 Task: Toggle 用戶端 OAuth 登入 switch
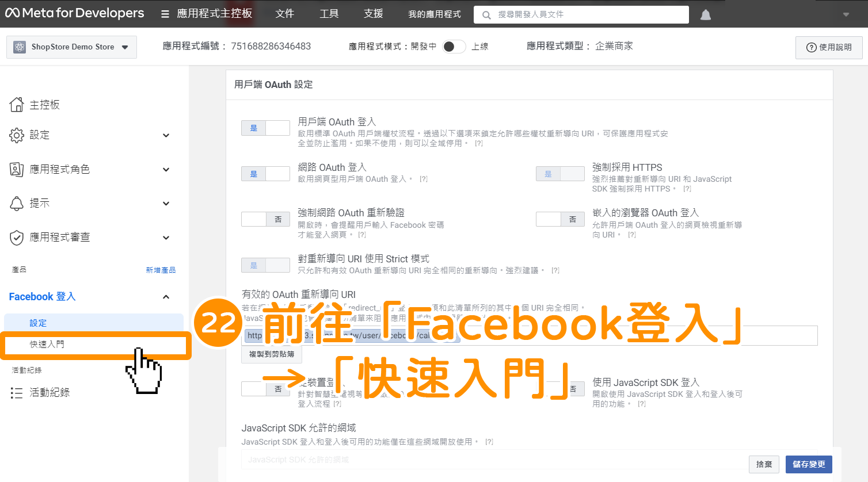coord(265,128)
